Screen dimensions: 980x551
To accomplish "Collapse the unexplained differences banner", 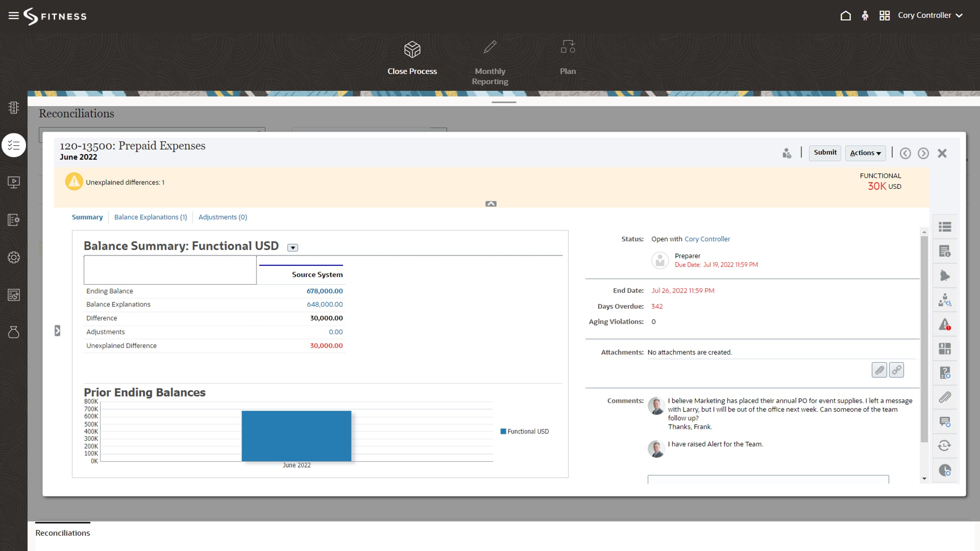I will tap(491, 204).
